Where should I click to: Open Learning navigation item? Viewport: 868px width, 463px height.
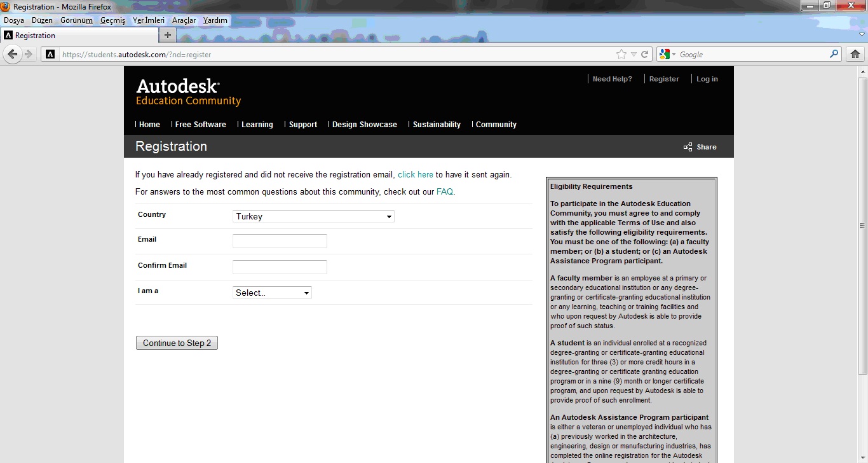point(257,125)
